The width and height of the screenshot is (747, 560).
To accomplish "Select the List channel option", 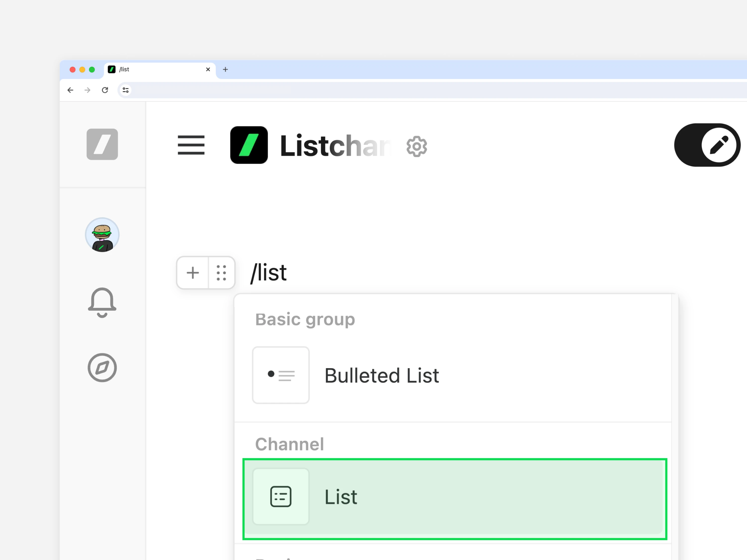I will click(x=454, y=499).
